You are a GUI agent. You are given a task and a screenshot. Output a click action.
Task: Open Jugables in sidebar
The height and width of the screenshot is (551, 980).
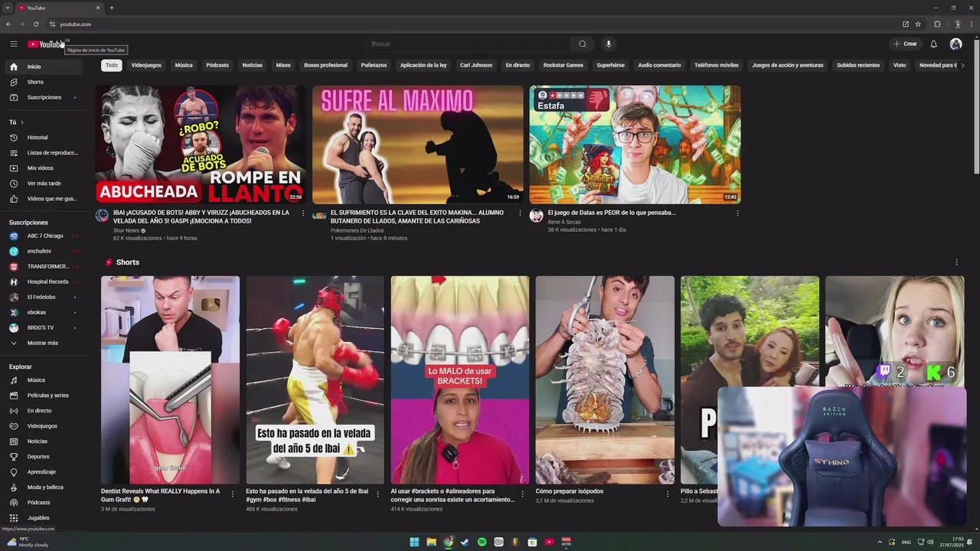pyautogui.click(x=42, y=518)
